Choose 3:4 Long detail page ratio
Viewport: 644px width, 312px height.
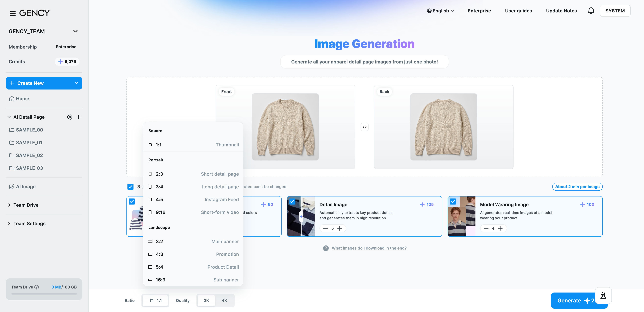193,187
